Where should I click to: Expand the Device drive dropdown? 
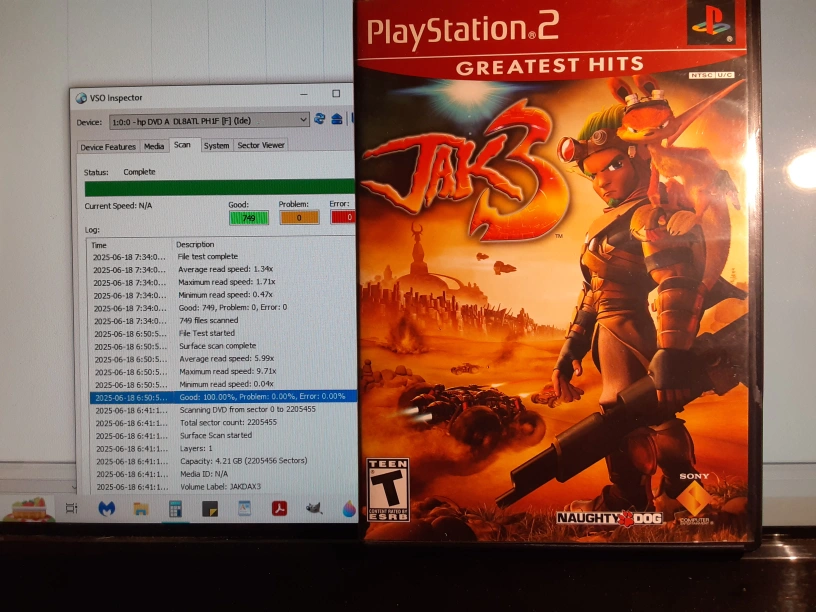click(303, 120)
